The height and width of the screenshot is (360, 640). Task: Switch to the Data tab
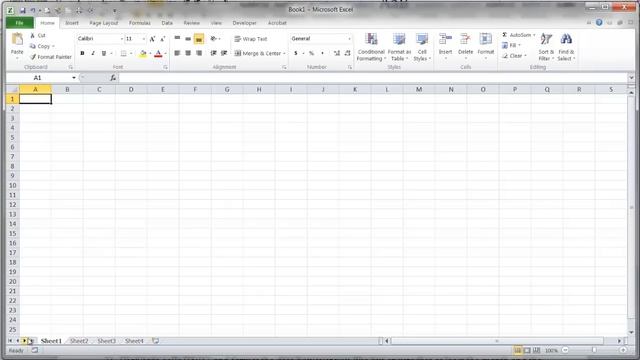click(x=167, y=23)
